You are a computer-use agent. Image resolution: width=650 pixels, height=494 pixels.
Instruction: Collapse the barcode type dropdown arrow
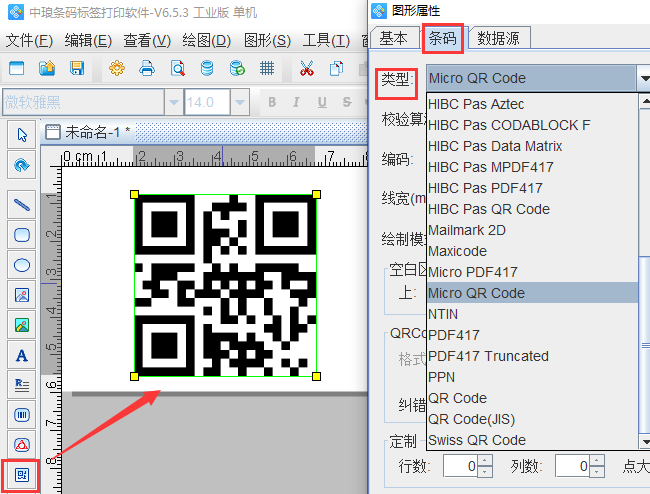643,78
